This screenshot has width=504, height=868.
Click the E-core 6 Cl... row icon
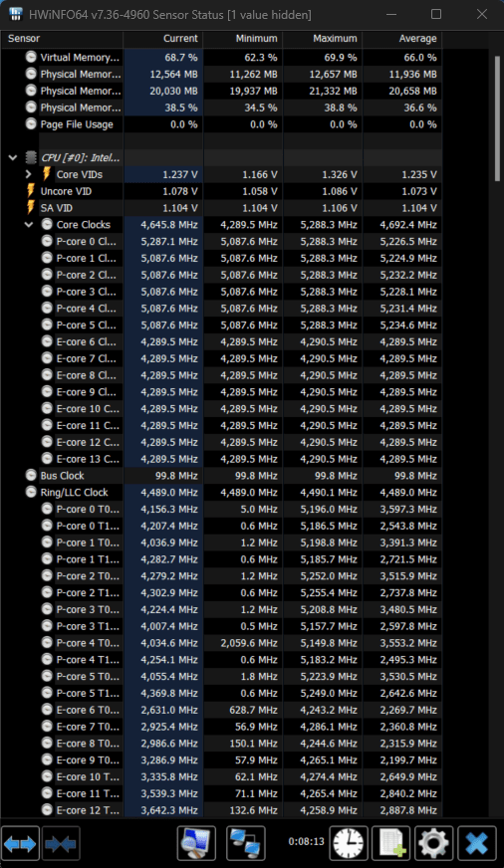point(47,341)
